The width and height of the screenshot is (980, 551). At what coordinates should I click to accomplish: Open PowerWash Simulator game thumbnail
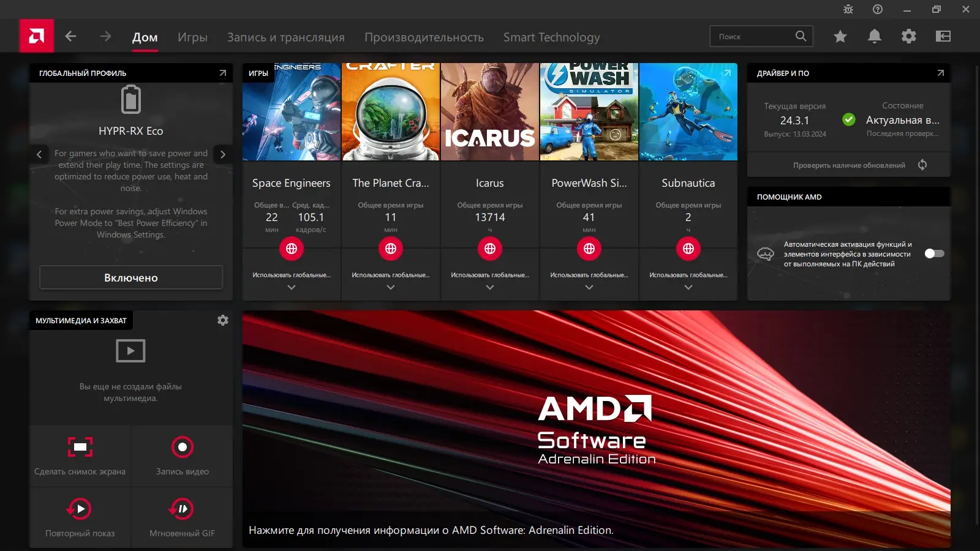(x=589, y=112)
